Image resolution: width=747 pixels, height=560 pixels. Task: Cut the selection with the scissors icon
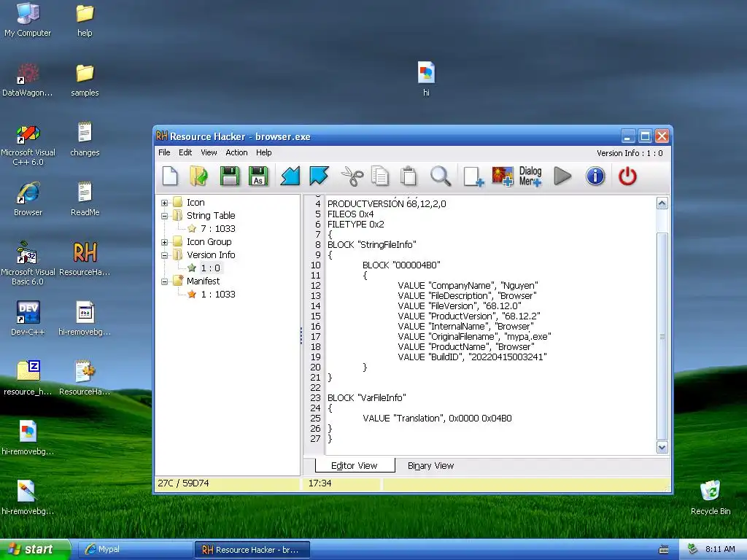[352, 176]
